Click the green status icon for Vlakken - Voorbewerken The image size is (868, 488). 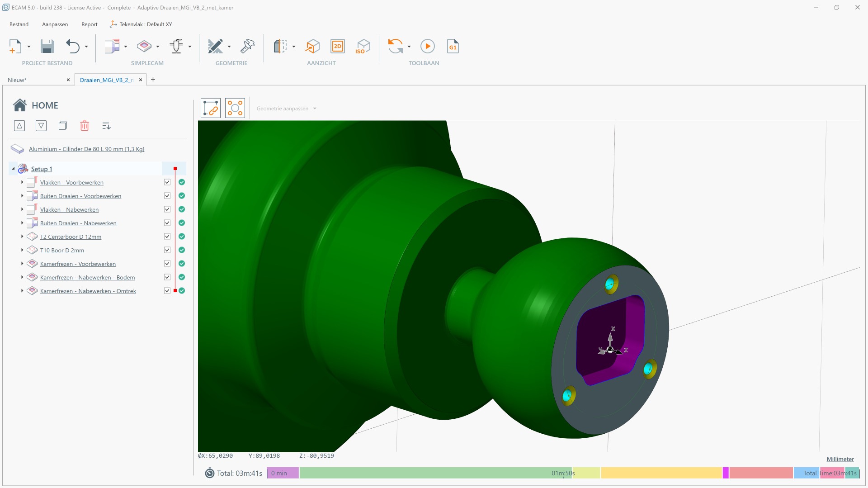(182, 182)
